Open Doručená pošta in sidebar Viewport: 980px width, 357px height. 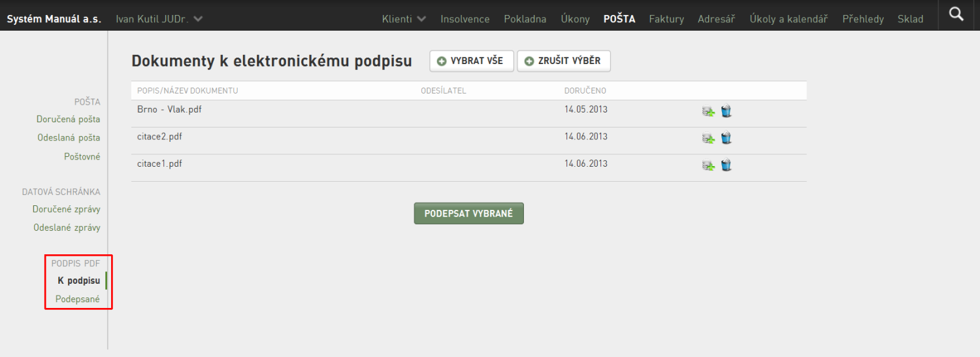[x=69, y=119]
